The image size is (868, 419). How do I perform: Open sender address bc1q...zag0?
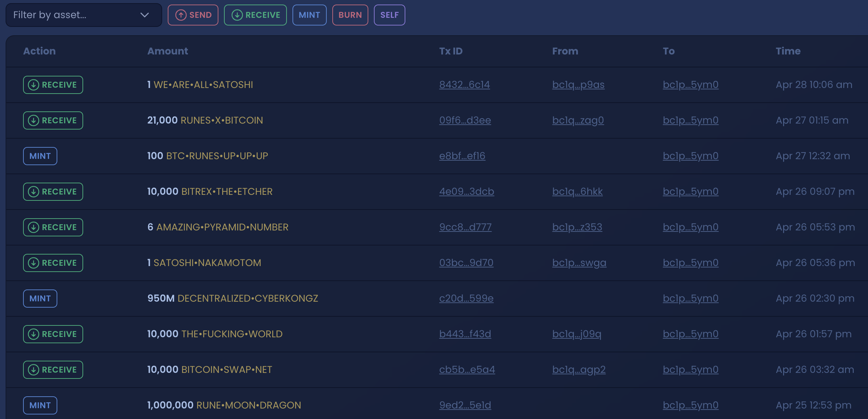click(x=578, y=120)
